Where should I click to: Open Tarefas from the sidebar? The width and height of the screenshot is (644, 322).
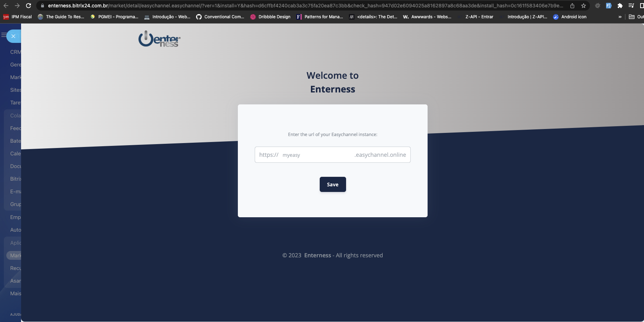coord(15,102)
